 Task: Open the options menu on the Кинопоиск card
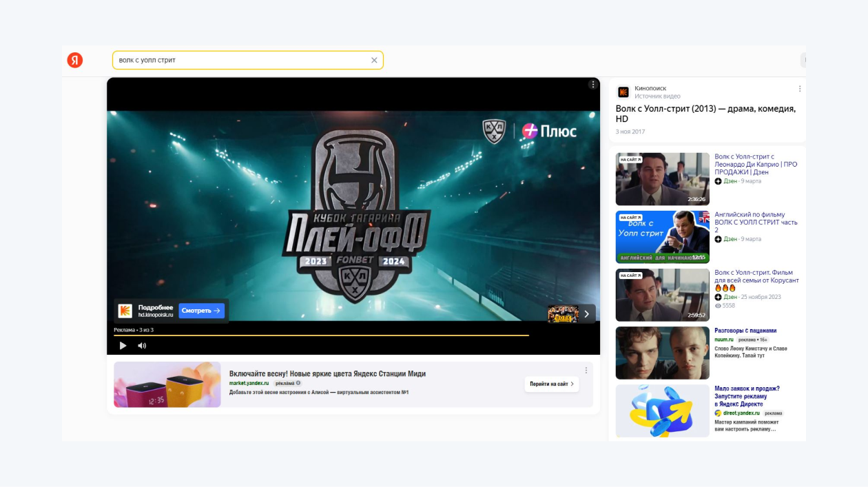click(x=800, y=88)
